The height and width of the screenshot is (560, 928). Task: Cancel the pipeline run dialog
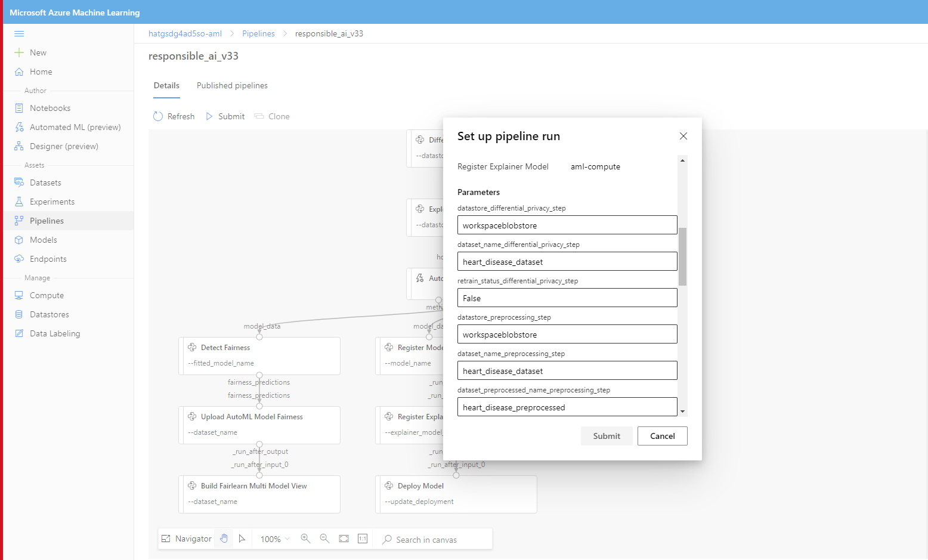point(663,436)
